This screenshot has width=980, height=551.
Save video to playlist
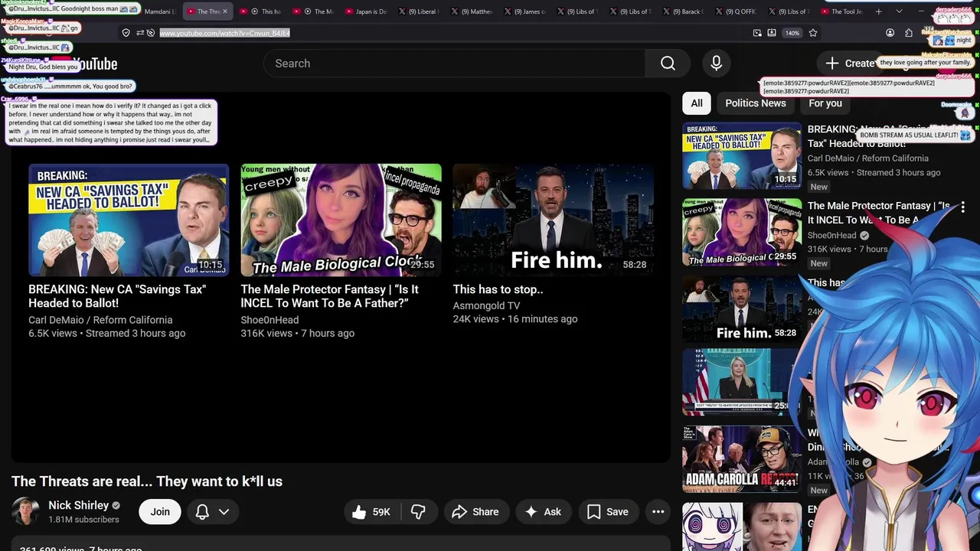[x=608, y=512]
